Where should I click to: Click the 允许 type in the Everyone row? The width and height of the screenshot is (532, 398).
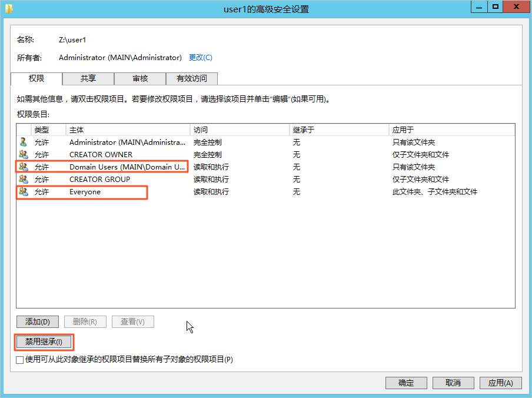[x=42, y=192]
